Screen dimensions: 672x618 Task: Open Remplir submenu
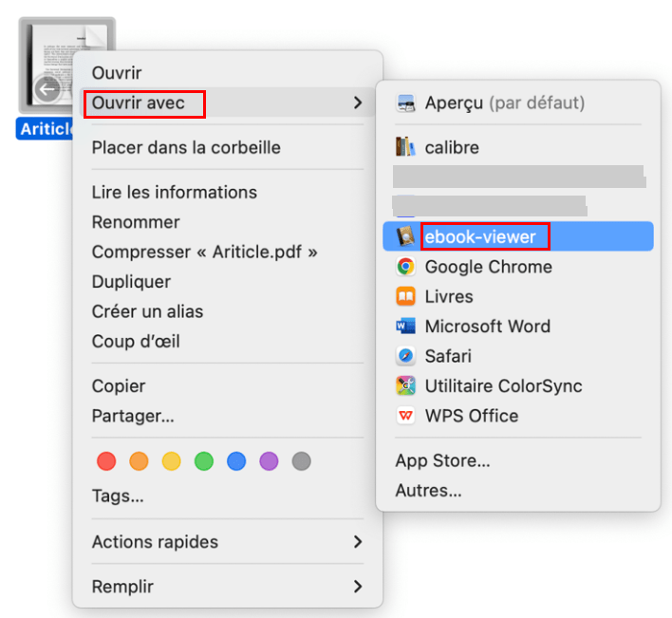227,587
